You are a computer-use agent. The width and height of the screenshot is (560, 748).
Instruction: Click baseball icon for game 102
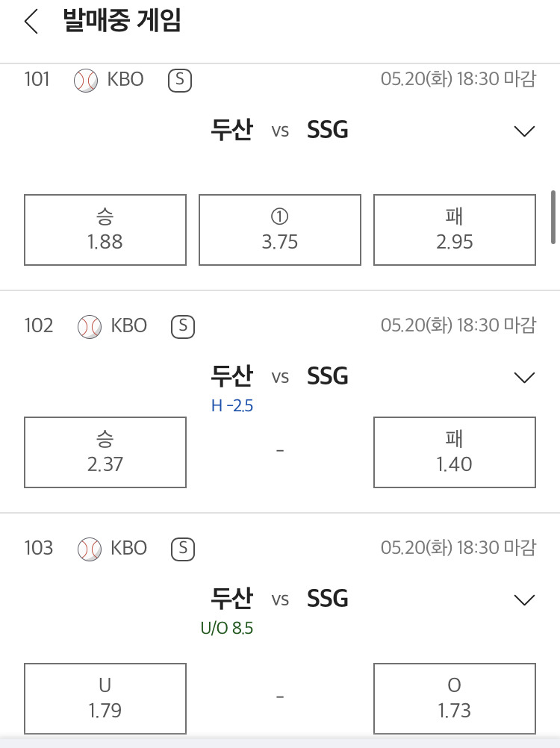click(x=89, y=326)
